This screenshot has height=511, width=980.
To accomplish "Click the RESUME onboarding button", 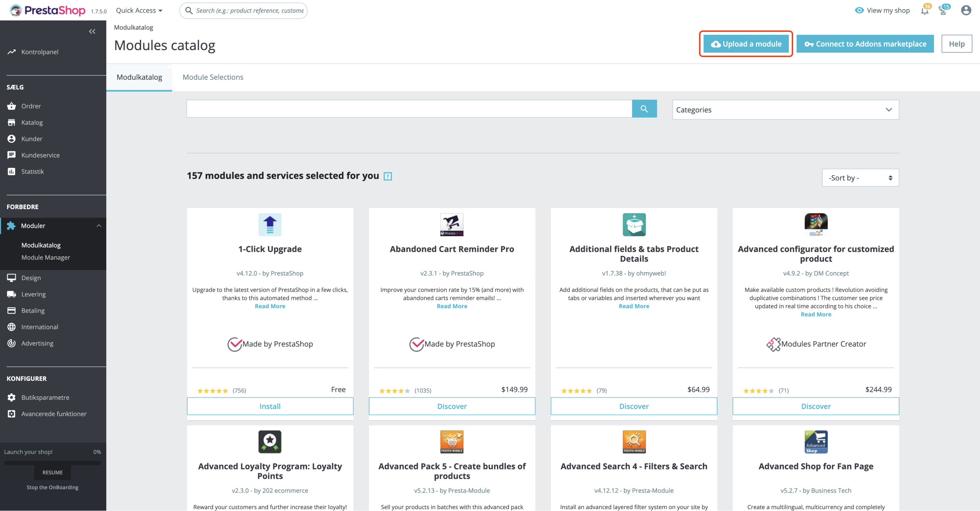I will [x=53, y=472].
